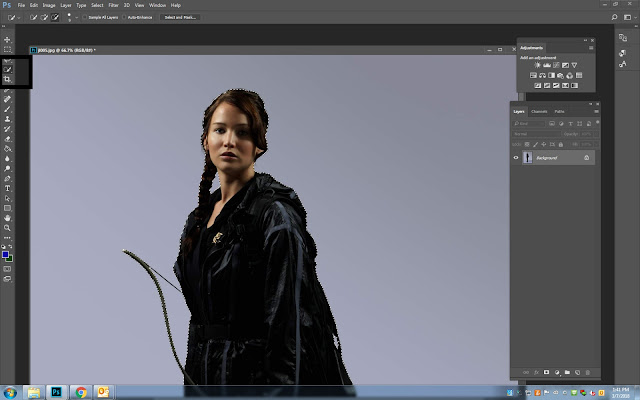Add layer mask at Layers panel bottom
Screen dimensions: 640x400
coord(547,372)
